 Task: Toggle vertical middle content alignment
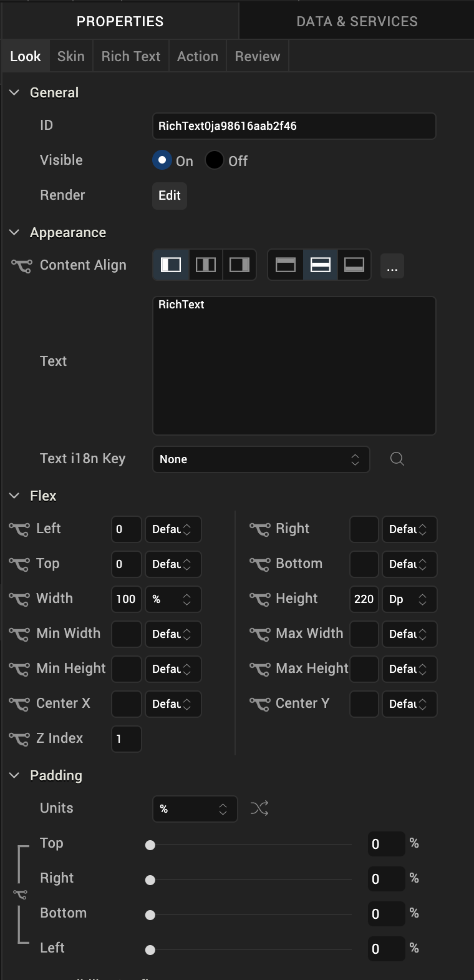tap(320, 265)
